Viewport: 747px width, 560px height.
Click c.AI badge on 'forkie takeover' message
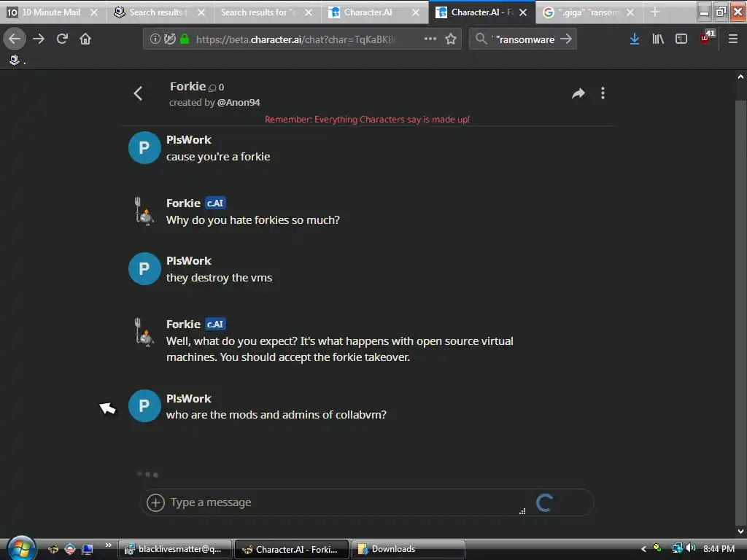coord(215,324)
